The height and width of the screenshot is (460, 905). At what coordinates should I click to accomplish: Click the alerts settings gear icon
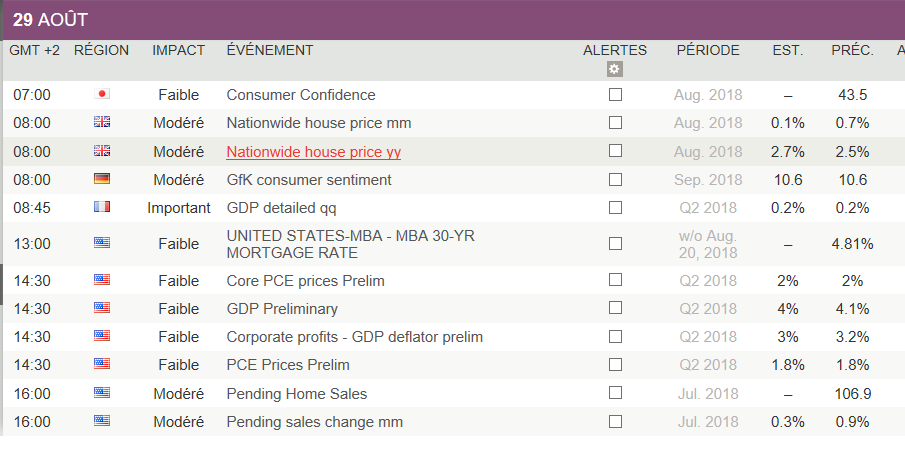coord(615,69)
